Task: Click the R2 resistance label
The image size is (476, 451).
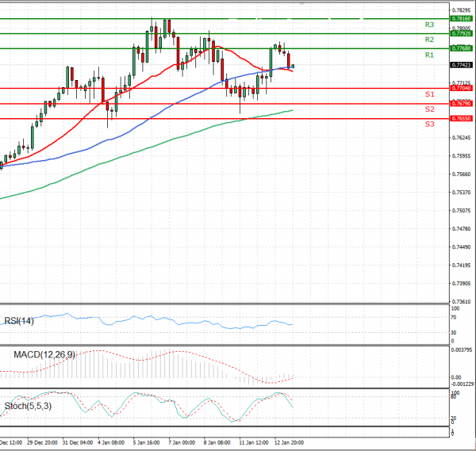Action: click(x=429, y=40)
